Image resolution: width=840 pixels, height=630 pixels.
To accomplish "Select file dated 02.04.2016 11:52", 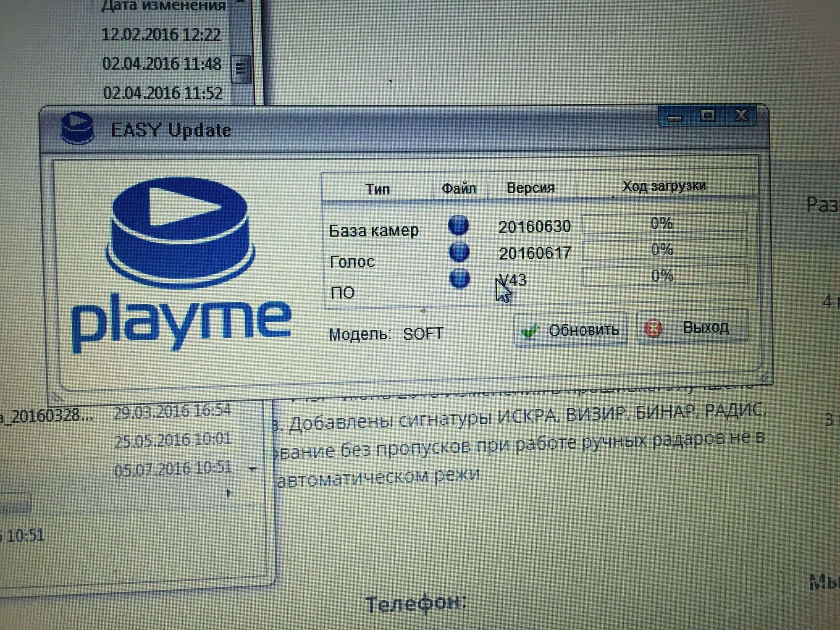I will [163, 93].
